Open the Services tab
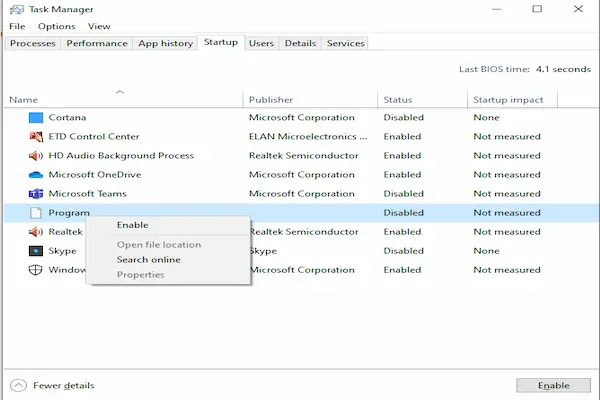600x400 pixels. pos(346,43)
